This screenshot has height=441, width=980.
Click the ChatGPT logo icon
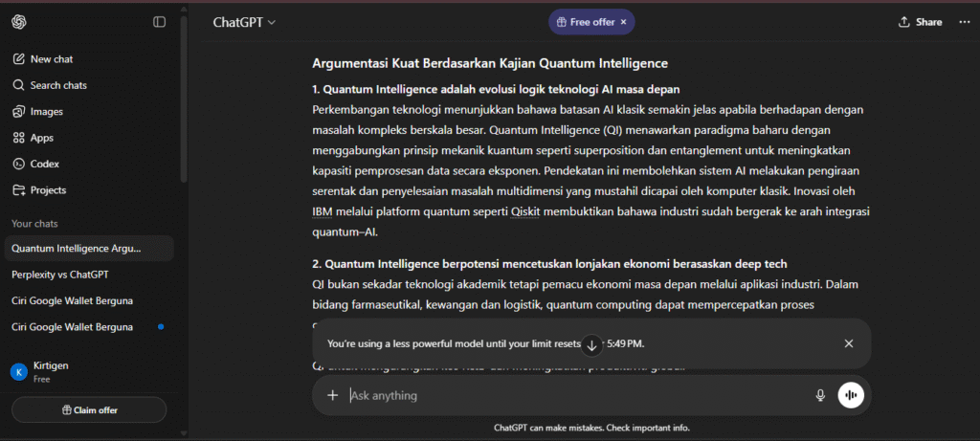click(20, 22)
